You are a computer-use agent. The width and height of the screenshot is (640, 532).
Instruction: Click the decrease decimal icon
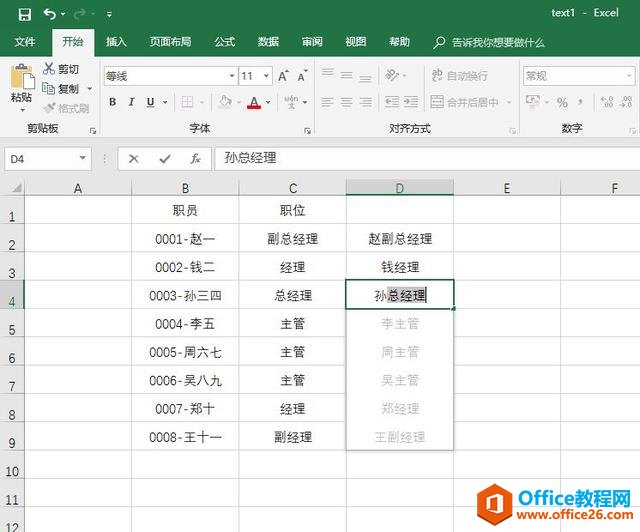(x=626, y=102)
